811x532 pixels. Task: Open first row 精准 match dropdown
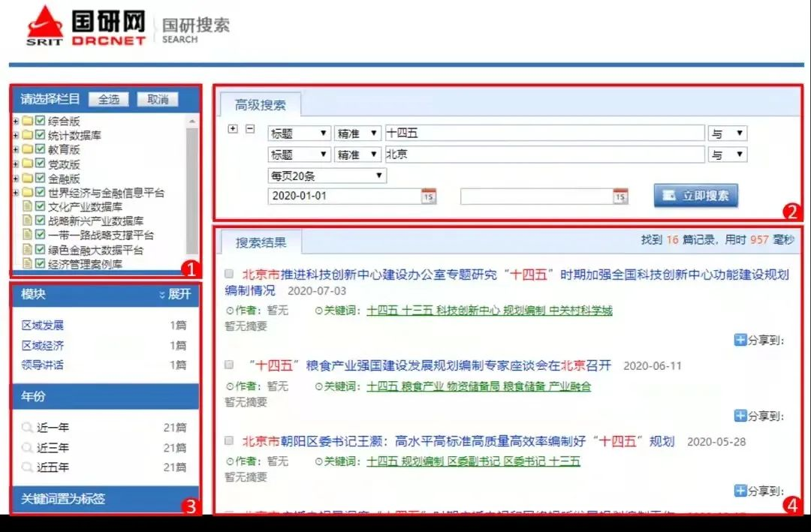(x=357, y=134)
